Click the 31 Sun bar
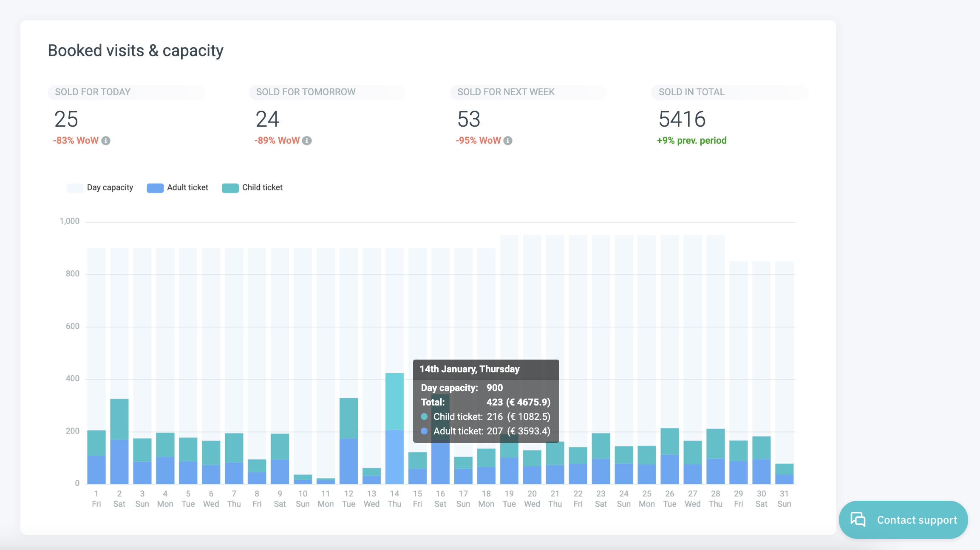The width and height of the screenshot is (980, 550). tap(784, 474)
